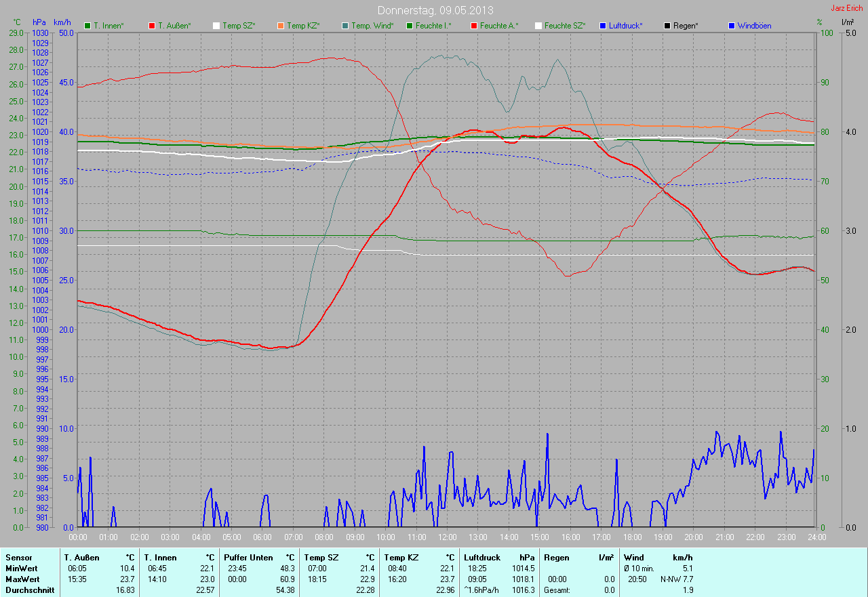Select the 'T. Außen*' legend label

click(174, 26)
